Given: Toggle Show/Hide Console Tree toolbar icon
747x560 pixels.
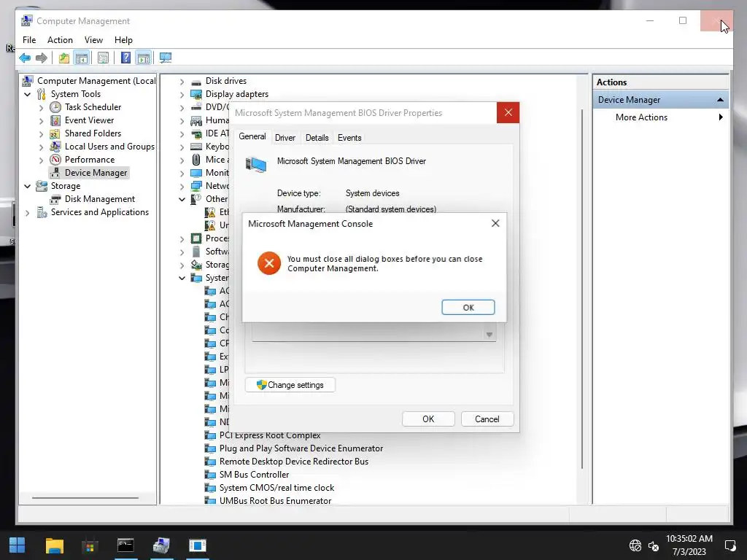Looking at the screenshot, I should (82, 58).
